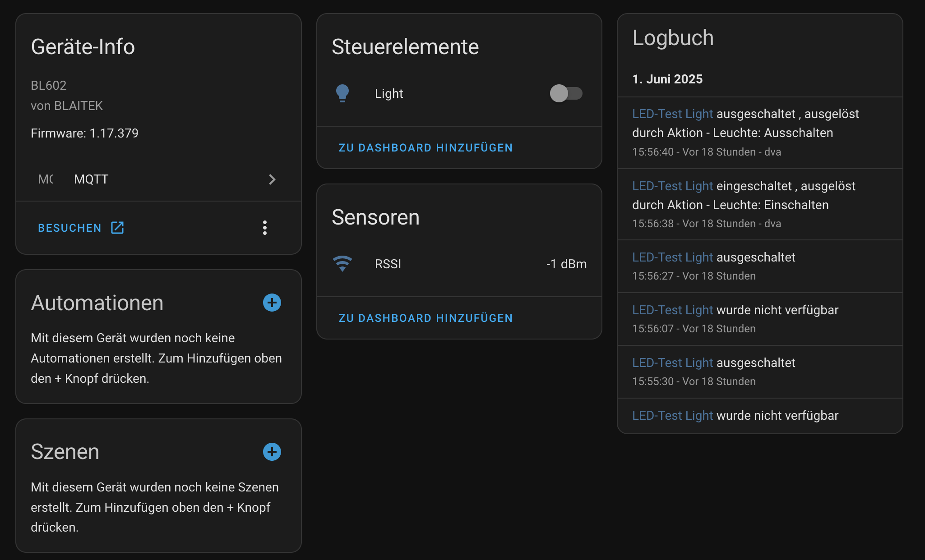The image size is (925, 560).
Task: Click the '15:56:07 - Vor 18 Stunden' timestamp
Action: tap(694, 329)
